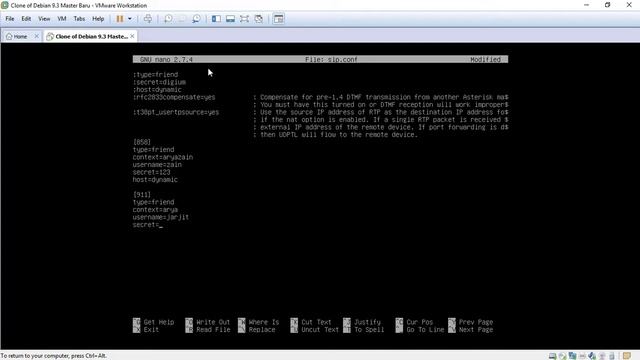640x360 pixels.
Task: Place cursor on ';secret=digium' line
Action: pyautogui.click(x=159, y=82)
